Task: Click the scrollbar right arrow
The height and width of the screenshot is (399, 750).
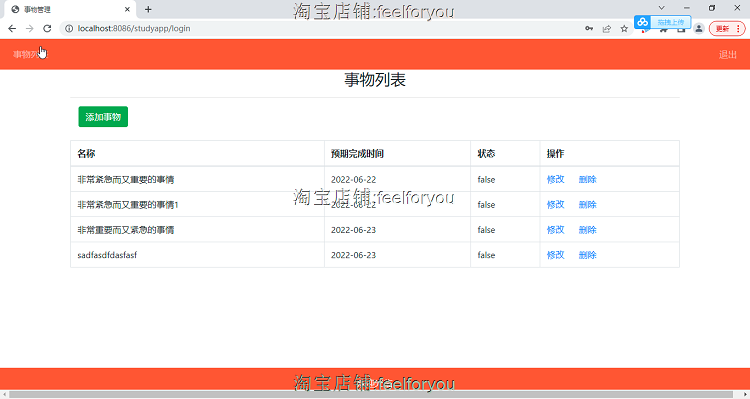Action: point(745,395)
